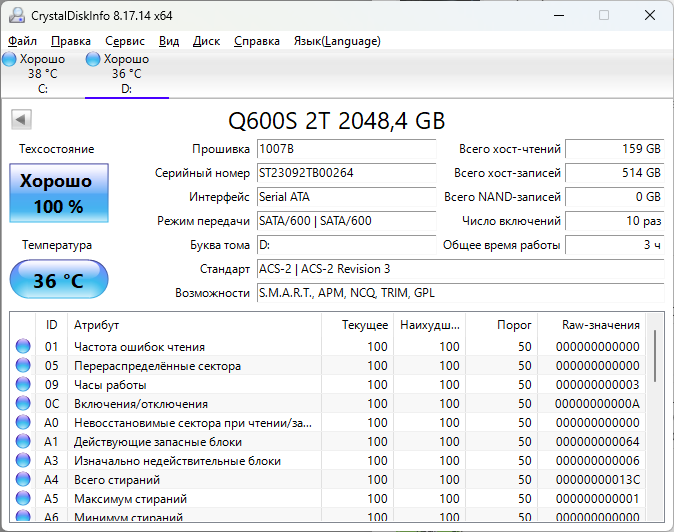This screenshot has height=532, width=674.
Task: Click the SMART list vertical scrollbar thumb
Action: point(655,356)
